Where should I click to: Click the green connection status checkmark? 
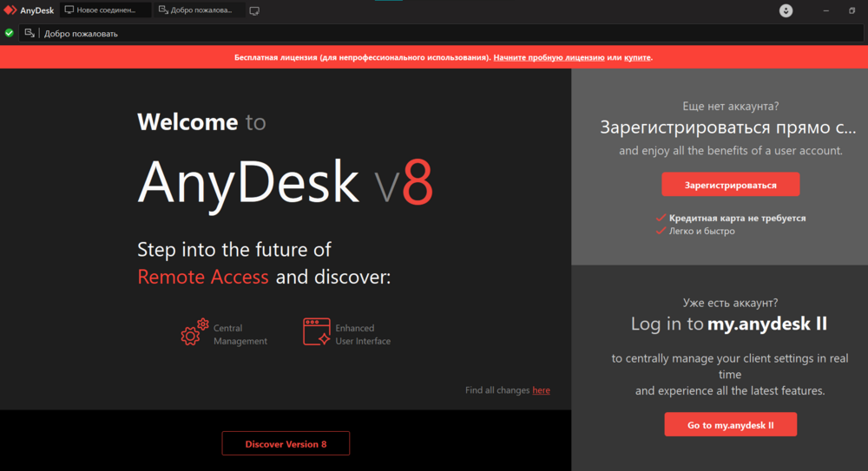[9, 33]
